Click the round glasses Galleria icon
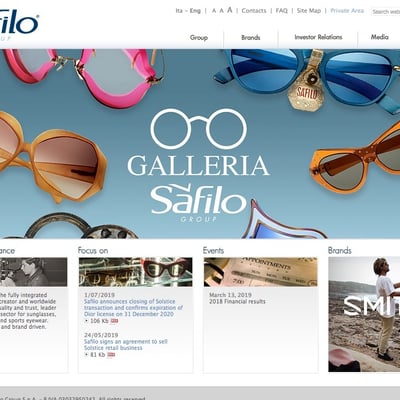The width and height of the screenshot is (400, 400). click(x=199, y=129)
